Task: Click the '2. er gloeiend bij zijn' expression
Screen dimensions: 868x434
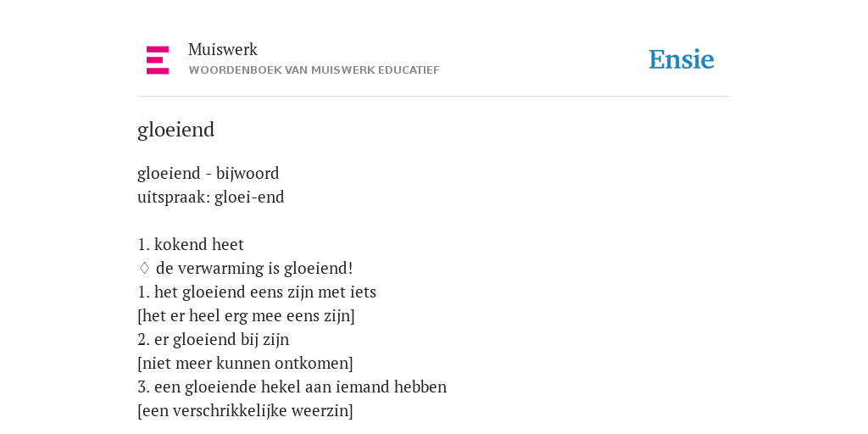Action: [x=213, y=340]
